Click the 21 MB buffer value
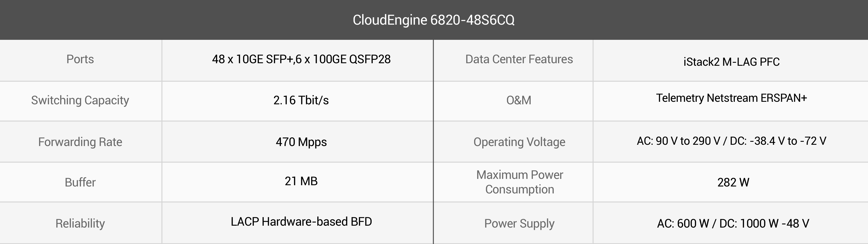Screen dimensions: 868x244 (301, 181)
